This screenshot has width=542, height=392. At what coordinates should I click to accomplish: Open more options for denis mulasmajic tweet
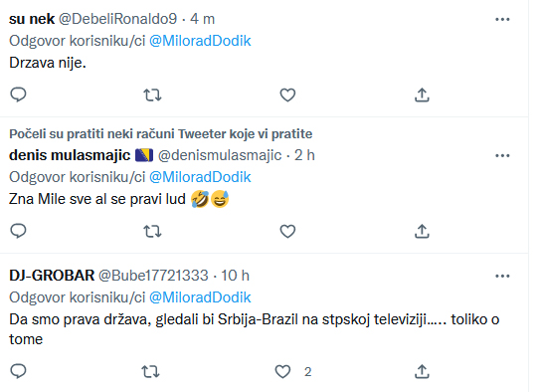click(502, 155)
